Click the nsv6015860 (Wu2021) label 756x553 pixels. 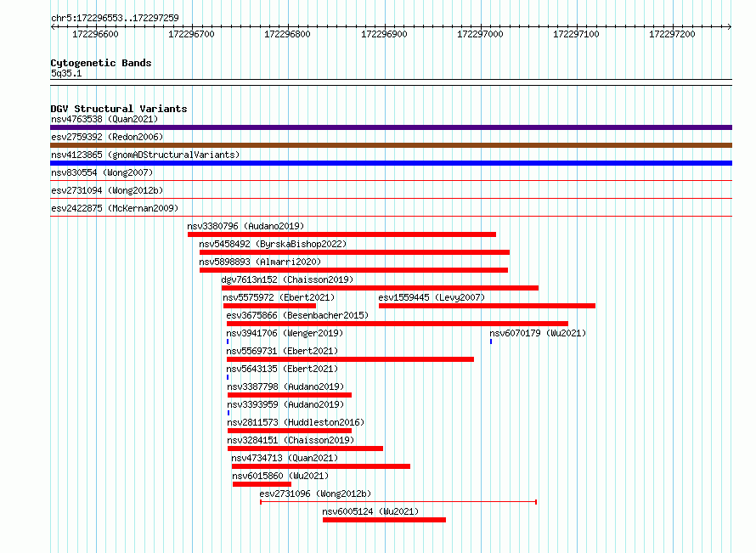coord(280,476)
